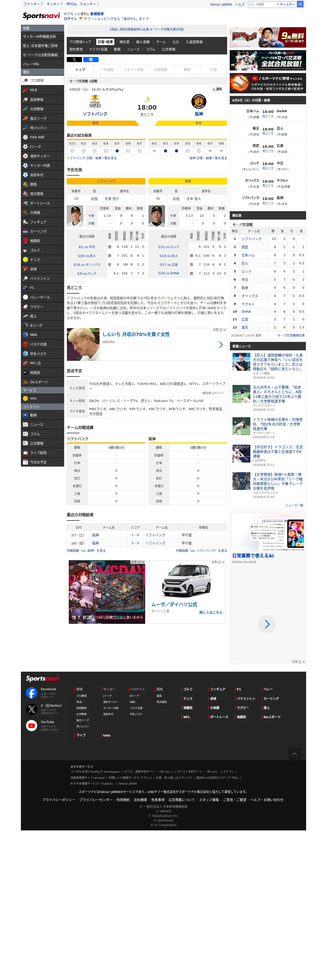The image size is (327, 980).
Task: Open the プライバシーポリシー footer link
Action: point(59,800)
